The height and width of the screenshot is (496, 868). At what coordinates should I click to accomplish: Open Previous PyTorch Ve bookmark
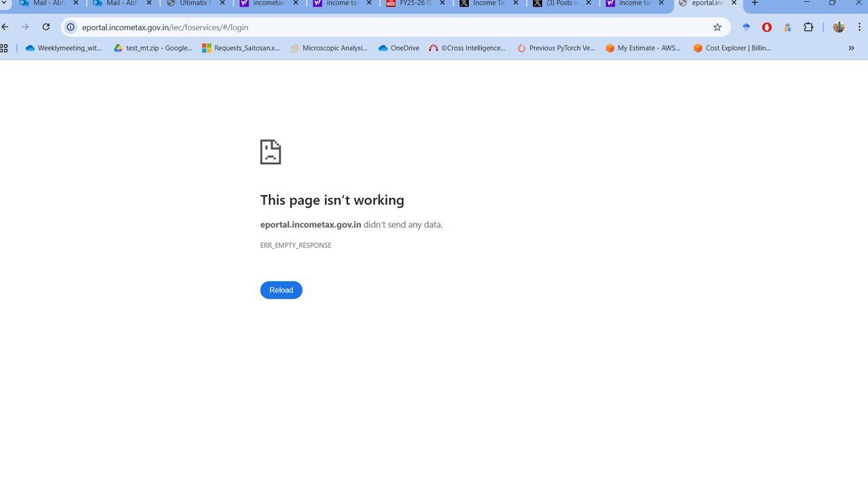pyautogui.click(x=556, y=48)
